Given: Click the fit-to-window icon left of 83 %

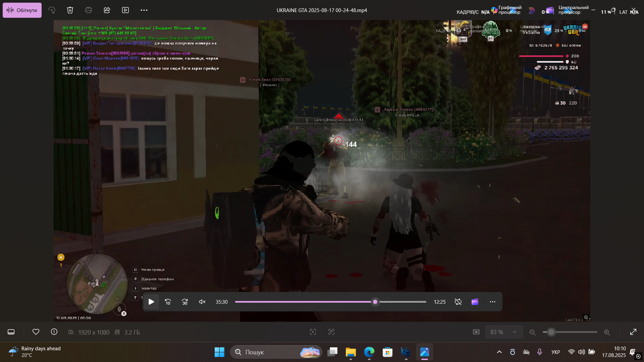Looking at the screenshot, I should tap(476, 332).
